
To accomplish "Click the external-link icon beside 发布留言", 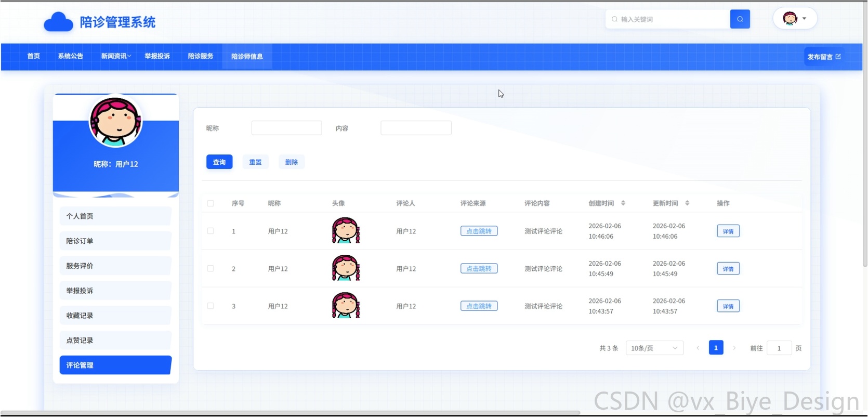I will tap(838, 56).
